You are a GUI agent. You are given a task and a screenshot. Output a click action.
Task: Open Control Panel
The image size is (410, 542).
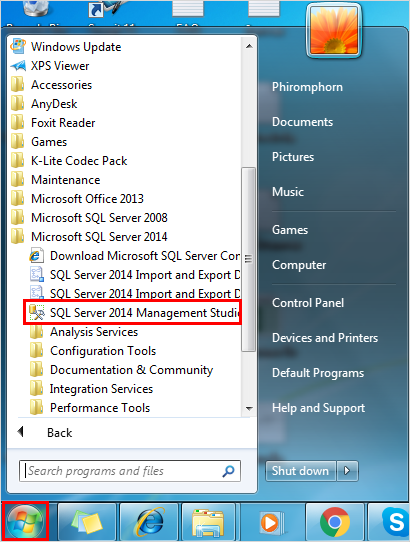(x=308, y=303)
